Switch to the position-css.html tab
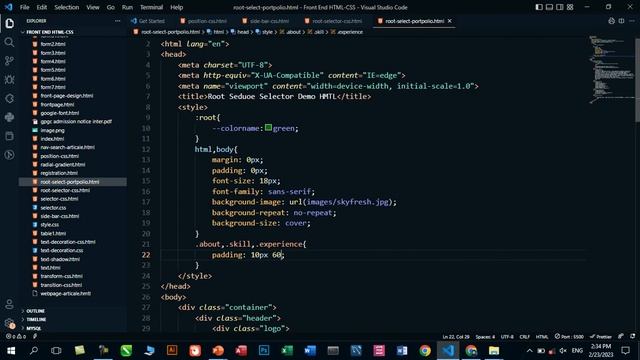The width and height of the screenshot is (640, 360). click(203, 21)
